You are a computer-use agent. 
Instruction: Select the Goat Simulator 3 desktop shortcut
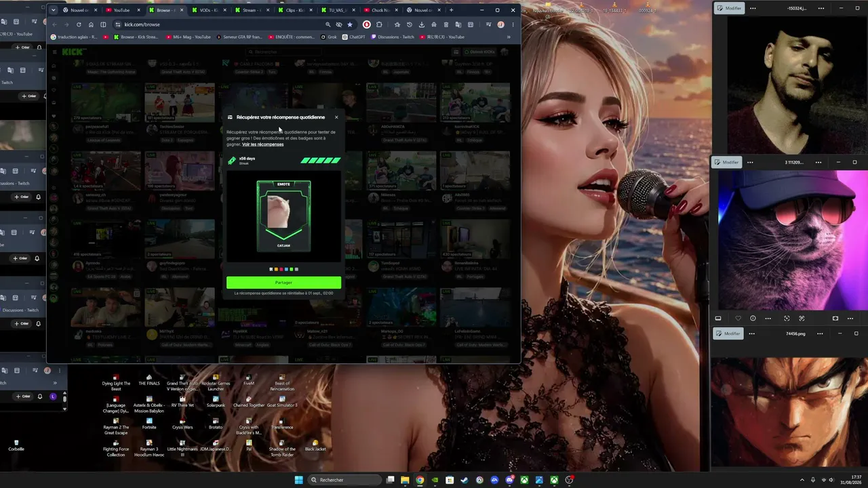tap(282, 402)
